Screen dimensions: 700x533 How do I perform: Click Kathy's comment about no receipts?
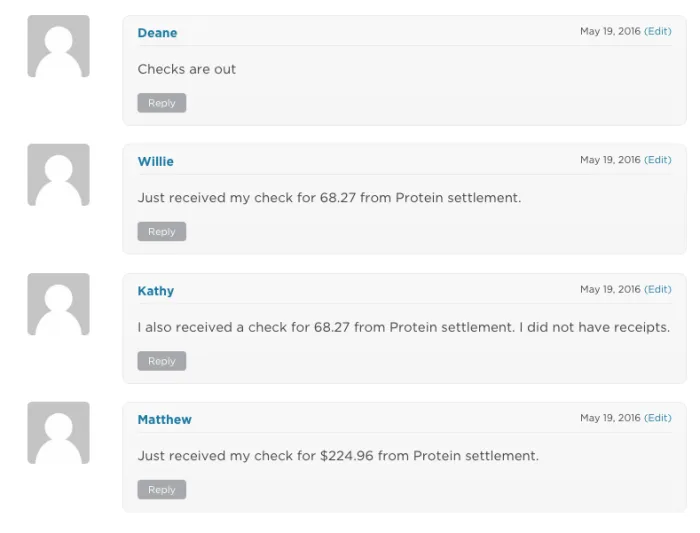[x=403, y=327]
